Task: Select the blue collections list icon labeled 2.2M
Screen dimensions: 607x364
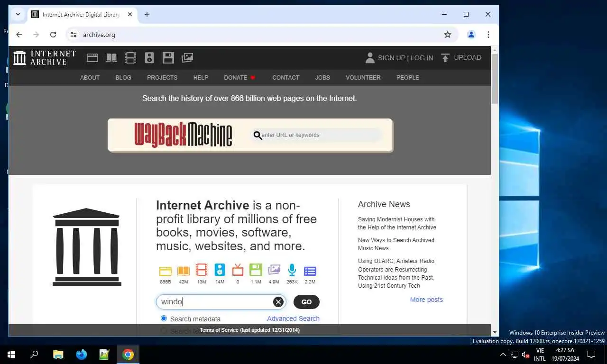Action: [310, 271]
